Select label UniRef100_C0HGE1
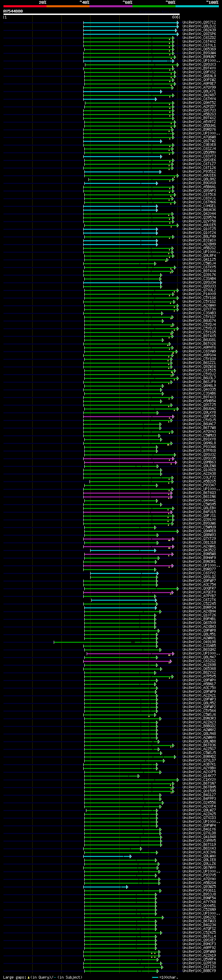This screenshot has height=980, width=222. [x=199, y=206]
